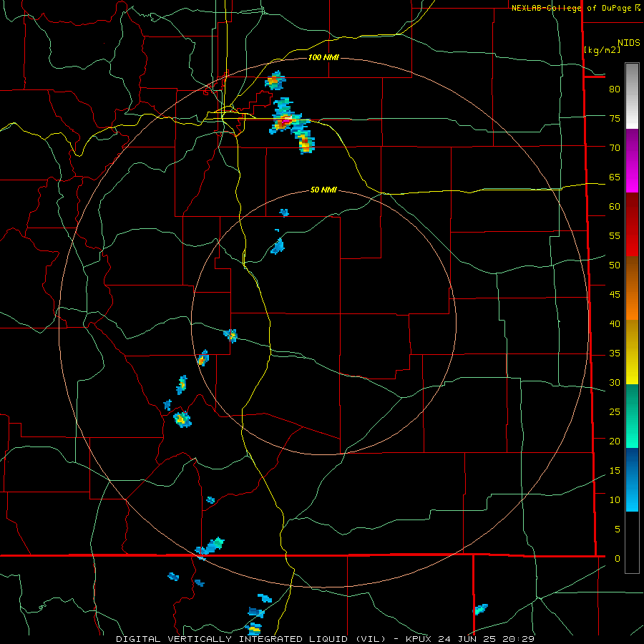Select the 30 value on the color scale
644x644 pixels.
(x=615, y=382)
